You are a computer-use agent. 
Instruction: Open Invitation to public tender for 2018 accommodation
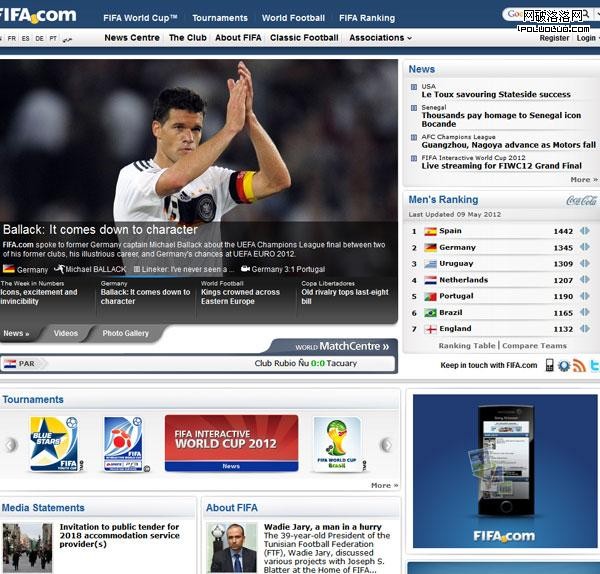click(119, 535)
